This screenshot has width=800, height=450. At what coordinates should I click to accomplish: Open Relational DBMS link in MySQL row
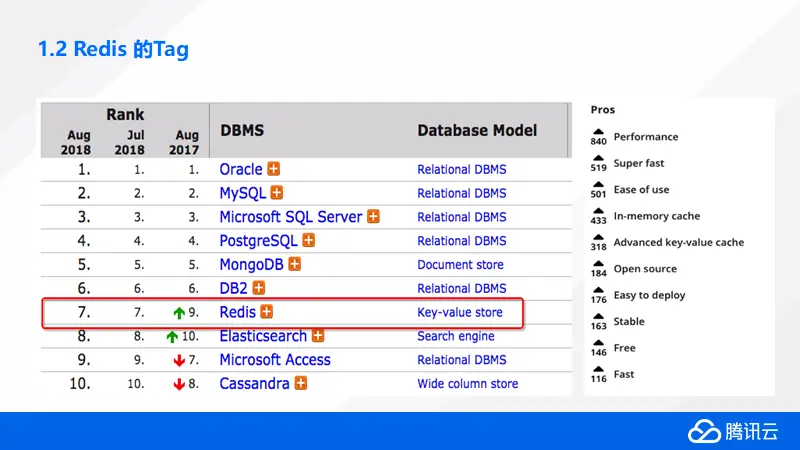(462, 193)
